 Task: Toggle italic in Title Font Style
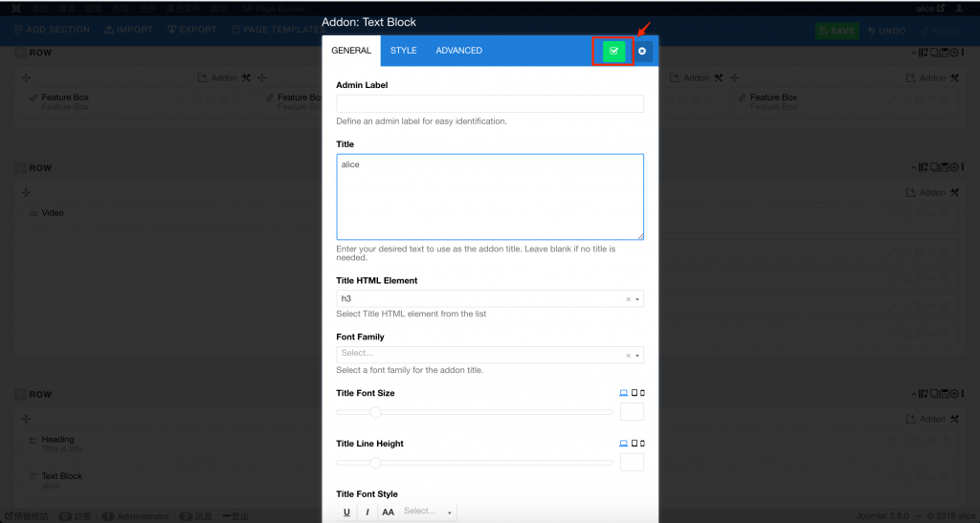point(367,512)
